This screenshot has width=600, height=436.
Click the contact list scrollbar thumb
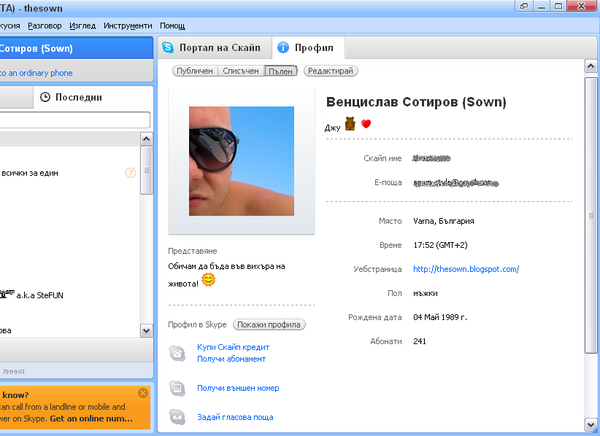coord(146,170)
